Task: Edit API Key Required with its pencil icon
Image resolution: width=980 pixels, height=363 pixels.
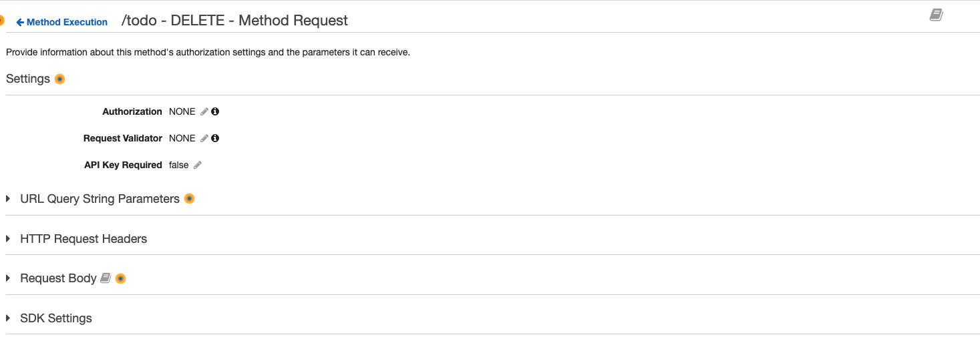Action: pos(198,165)
